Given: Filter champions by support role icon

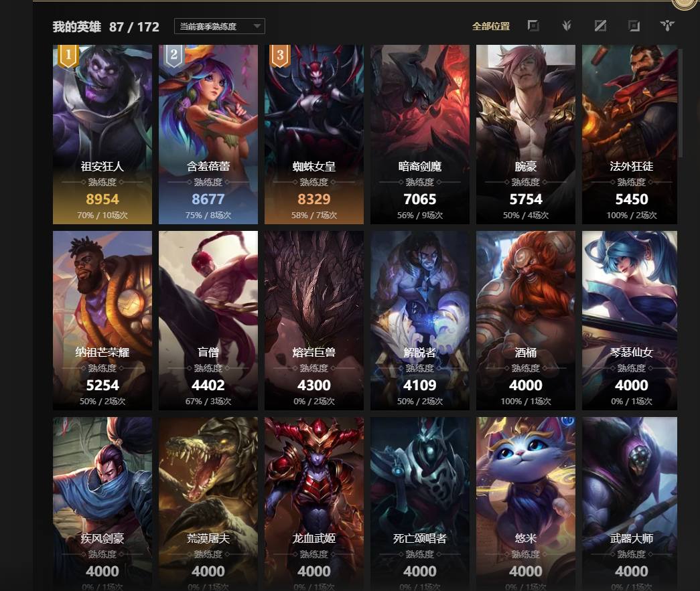Looking at the screenshot, I should (x=667, y=26).
